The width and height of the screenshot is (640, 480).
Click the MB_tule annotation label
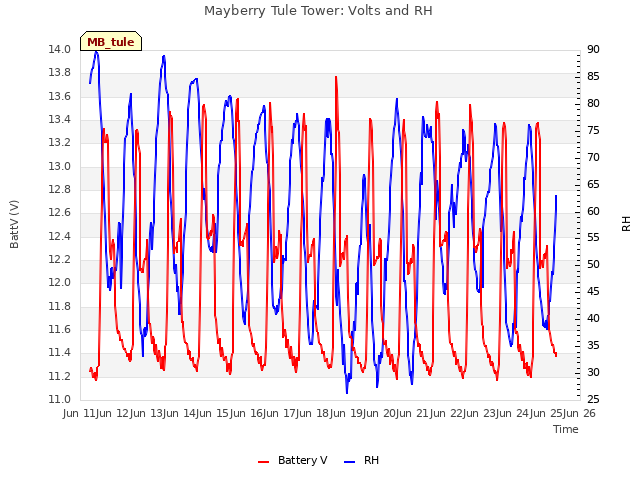tap(111, 42)
